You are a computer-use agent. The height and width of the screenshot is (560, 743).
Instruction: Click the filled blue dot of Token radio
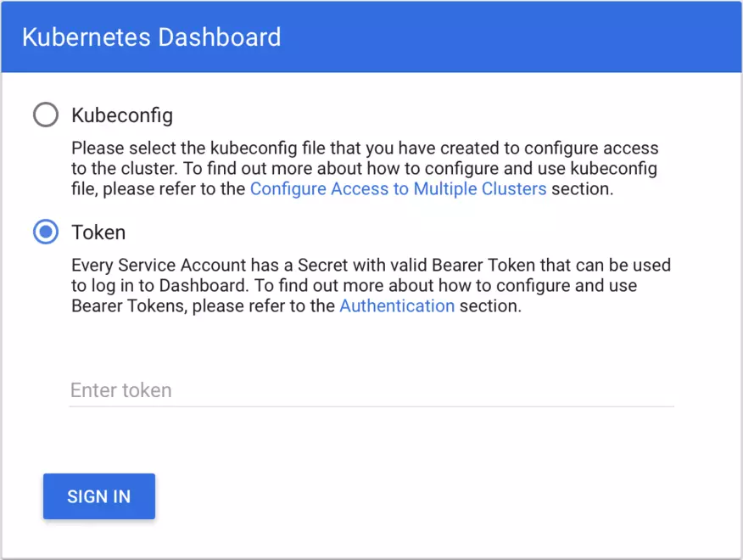46,232
